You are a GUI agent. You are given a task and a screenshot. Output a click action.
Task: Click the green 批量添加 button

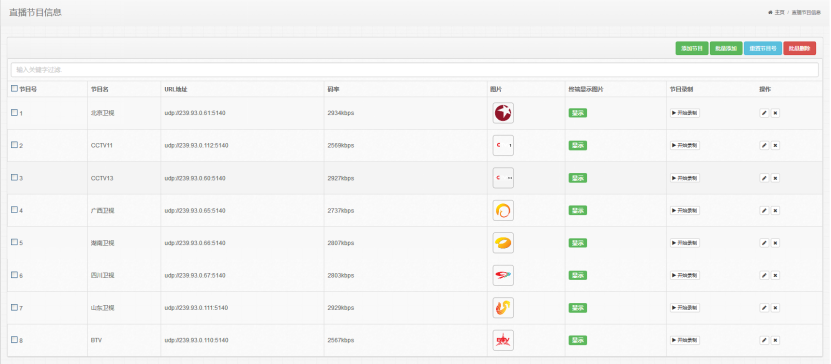pyautogui.click(x=726, y=48)
